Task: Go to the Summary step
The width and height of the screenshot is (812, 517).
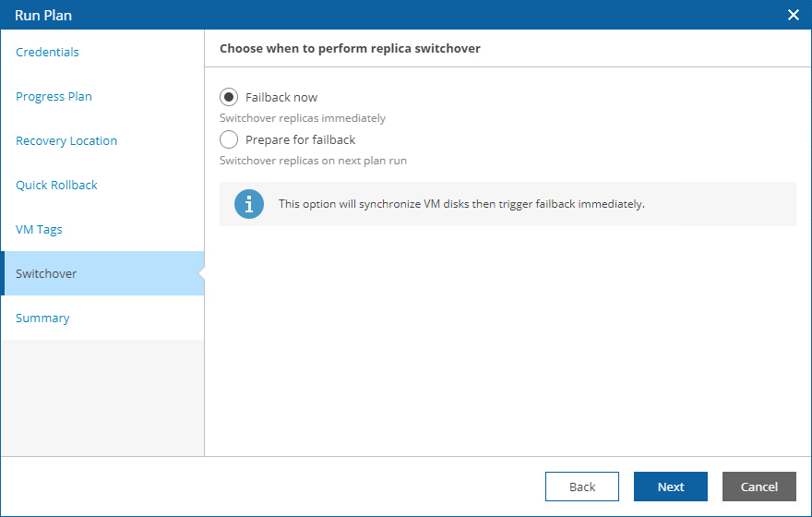Action: (x=42, y=318)
